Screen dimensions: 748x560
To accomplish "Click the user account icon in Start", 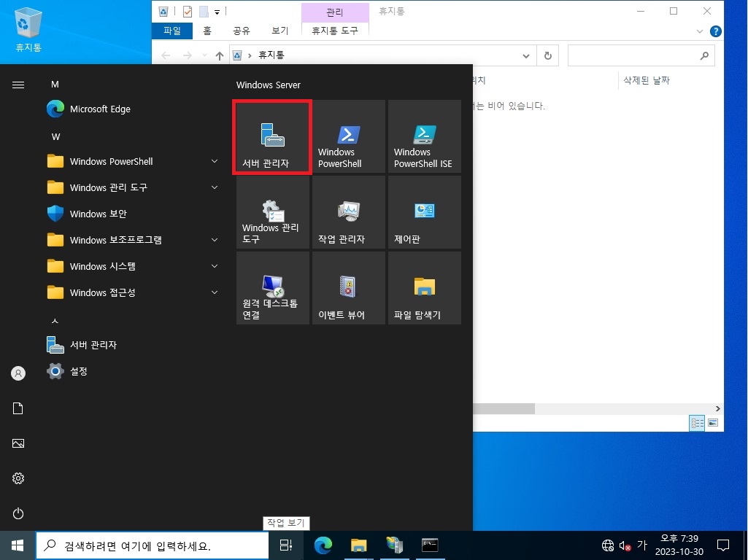I will [18, 373].
